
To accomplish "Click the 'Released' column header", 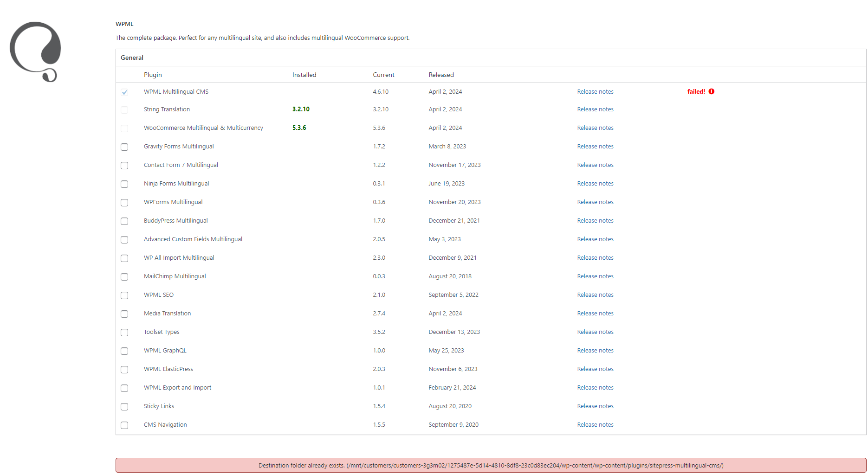I will (x=441, y=75).
